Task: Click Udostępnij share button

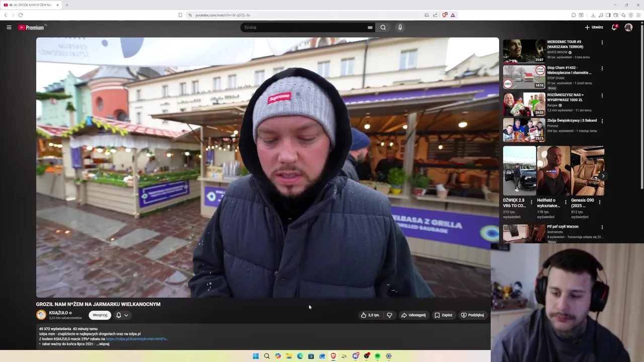Action: [x=414, y=315]
